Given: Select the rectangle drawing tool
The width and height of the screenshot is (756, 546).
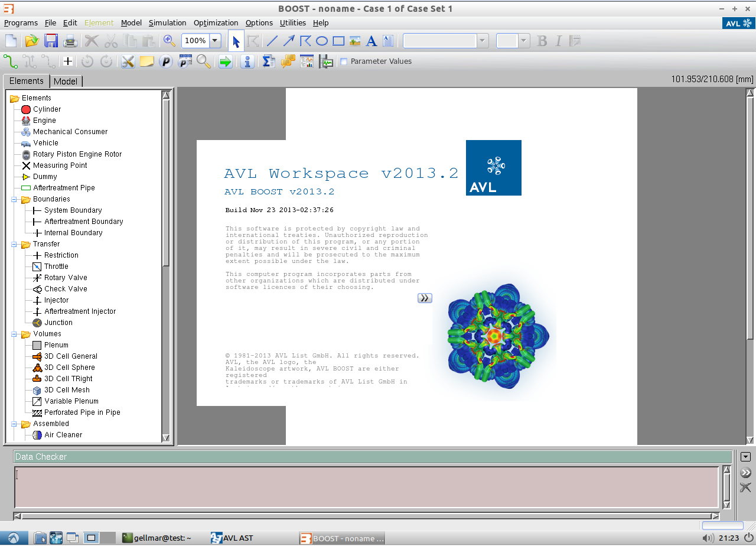Looking at the screenshot, I should click(x=338, y=41).
